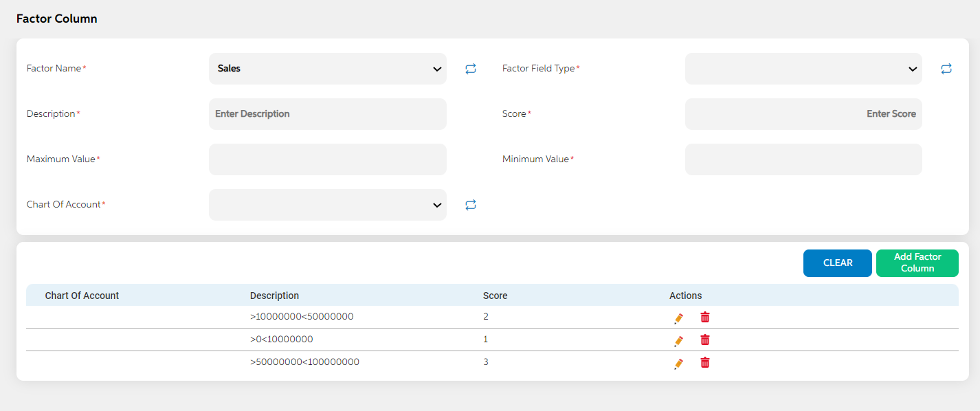Click into the Minimum Value field
The height and width of the screenshot is (411, 980).
coord(803,159)
